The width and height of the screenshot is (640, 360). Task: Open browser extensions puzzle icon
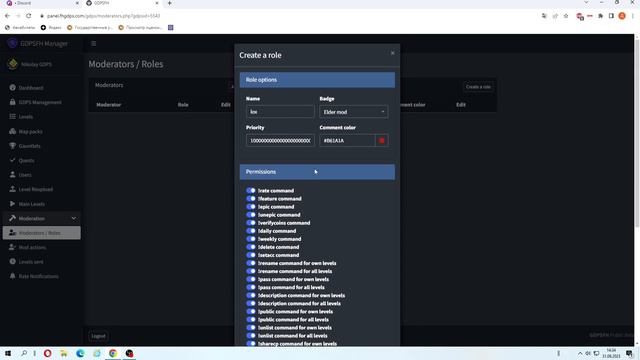pos(600,16)
